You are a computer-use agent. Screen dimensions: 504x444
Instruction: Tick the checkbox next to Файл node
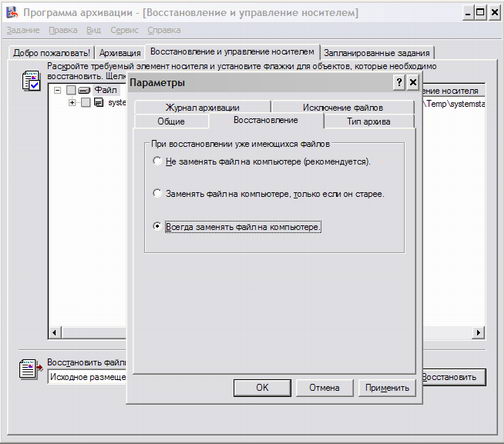click(71, 90)
